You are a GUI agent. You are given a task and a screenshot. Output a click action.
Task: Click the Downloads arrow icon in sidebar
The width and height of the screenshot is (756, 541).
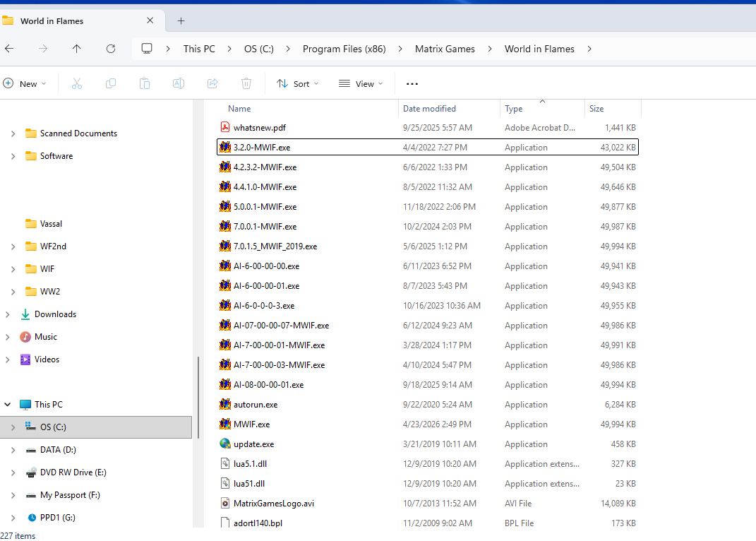pos(25,314)
